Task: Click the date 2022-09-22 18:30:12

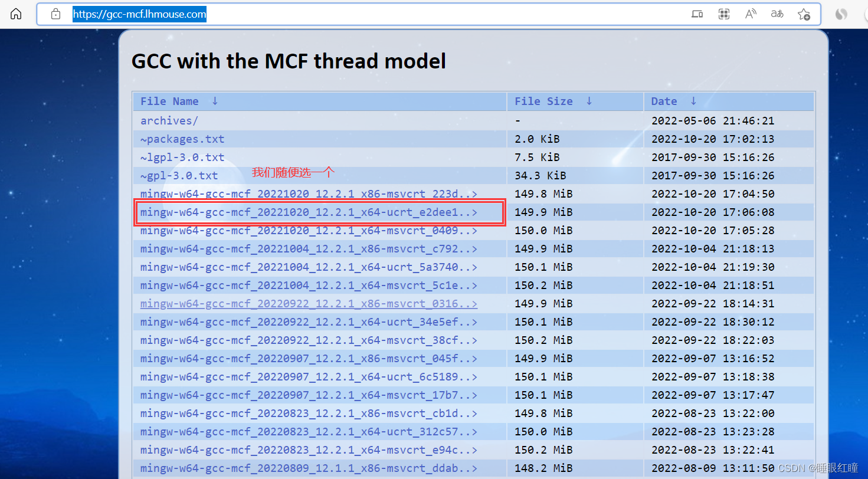Action: pos(712,321)
